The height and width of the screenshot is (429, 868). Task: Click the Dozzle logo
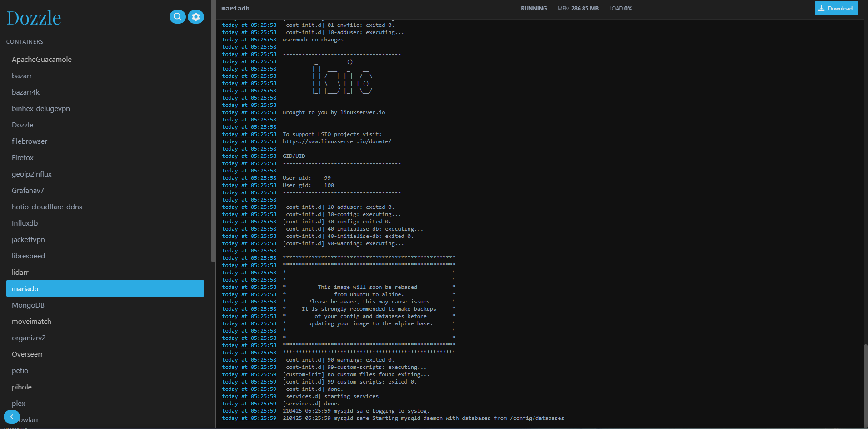point(34,18)
